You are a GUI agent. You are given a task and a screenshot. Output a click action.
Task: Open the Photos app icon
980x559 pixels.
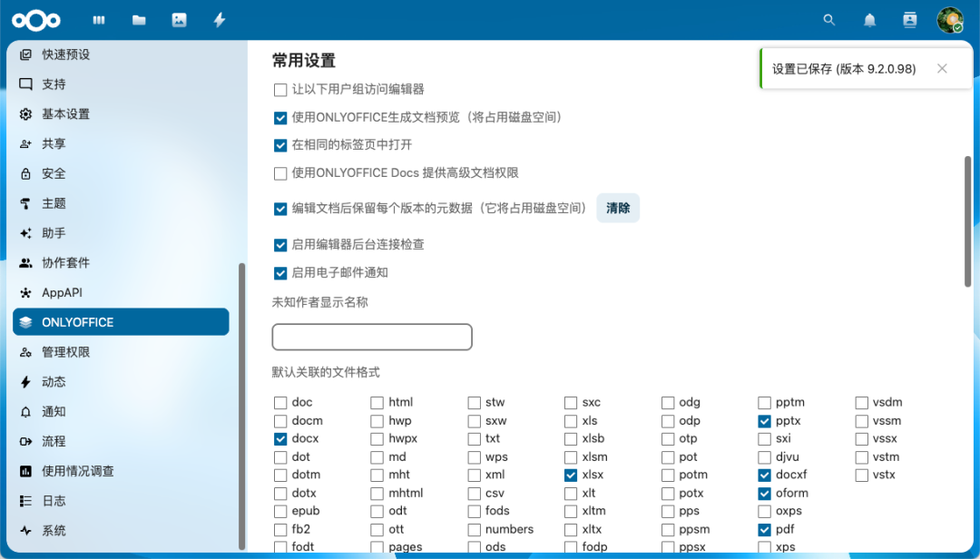(178, 19)
